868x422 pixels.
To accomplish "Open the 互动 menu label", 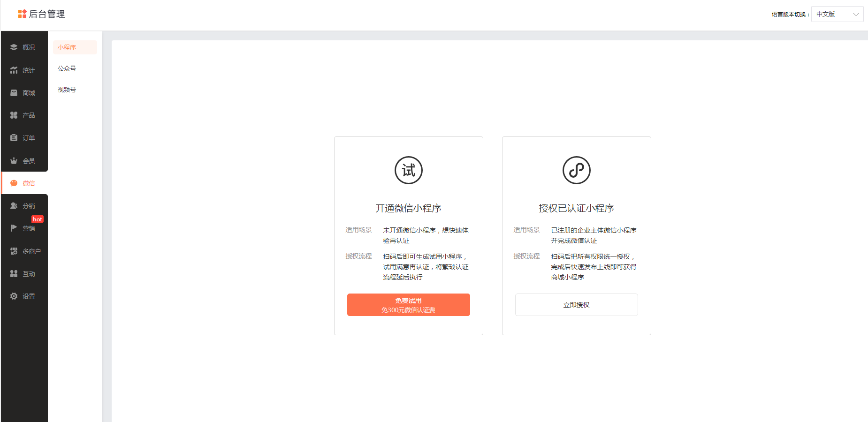I will click(29, 274).
